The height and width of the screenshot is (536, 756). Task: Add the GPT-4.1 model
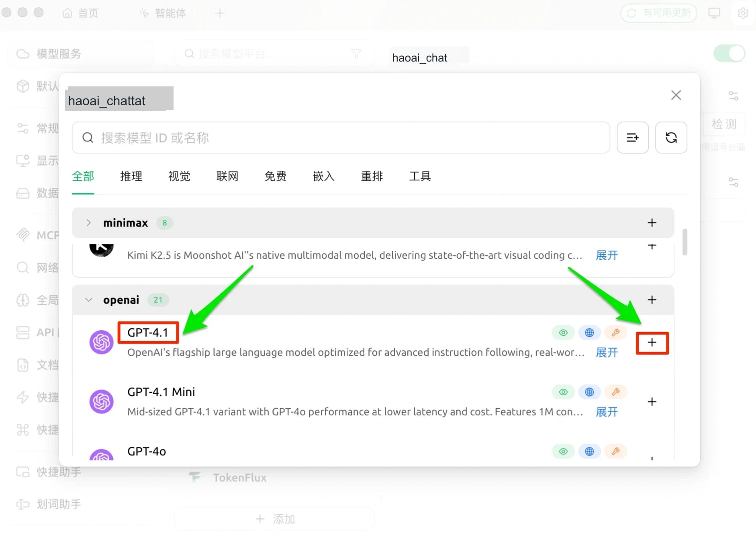(x=652, y=343)
